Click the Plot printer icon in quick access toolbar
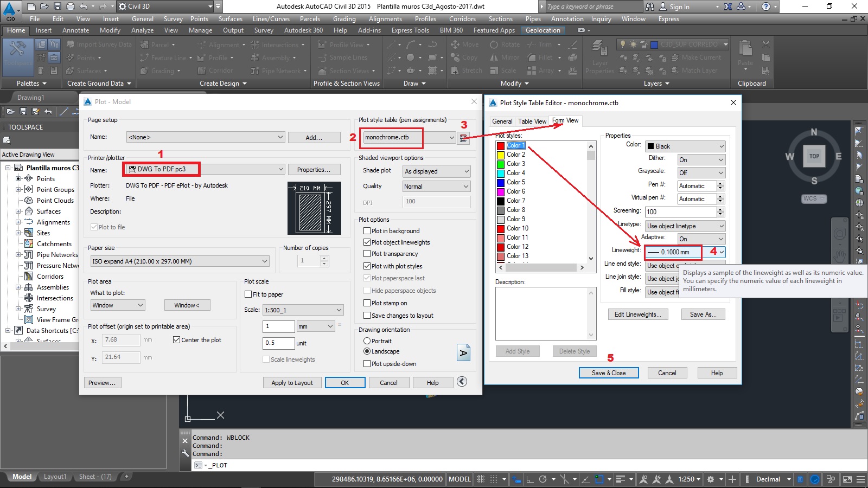The image size is (868, 488). click(70, 7)
